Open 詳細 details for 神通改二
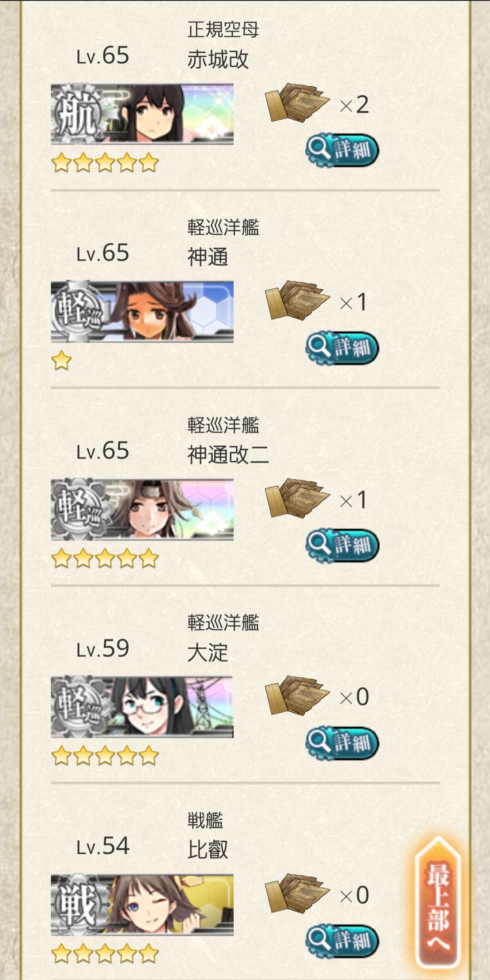 (x=342, y=546)
